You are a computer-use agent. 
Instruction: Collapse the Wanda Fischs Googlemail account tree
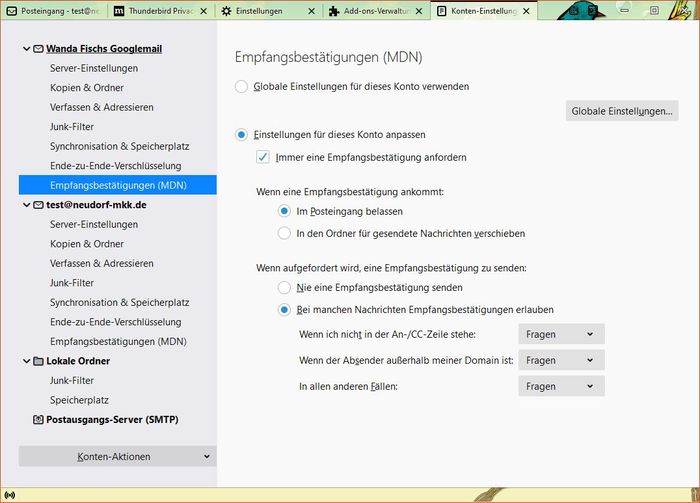(26, 49)
